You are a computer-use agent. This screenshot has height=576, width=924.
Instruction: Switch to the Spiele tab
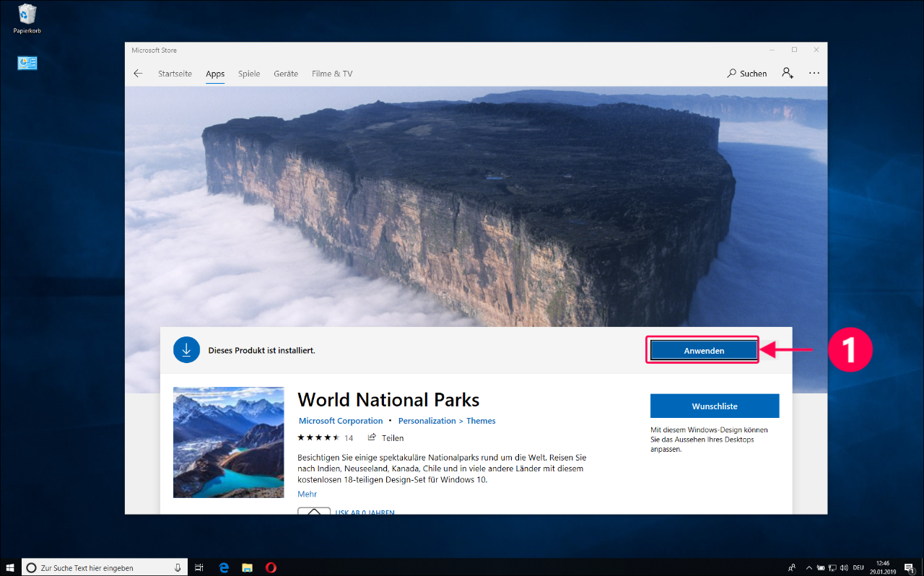click(x=249, y=74)
